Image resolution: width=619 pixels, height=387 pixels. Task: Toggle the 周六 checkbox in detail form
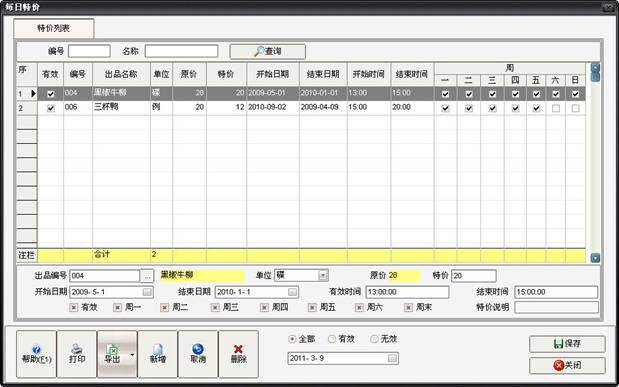click(x=359, y=308)
